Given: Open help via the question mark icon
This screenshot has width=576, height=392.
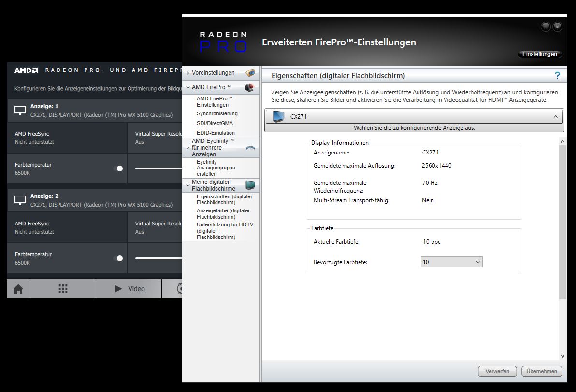Looking at the screenshot, I should [557, 76].
